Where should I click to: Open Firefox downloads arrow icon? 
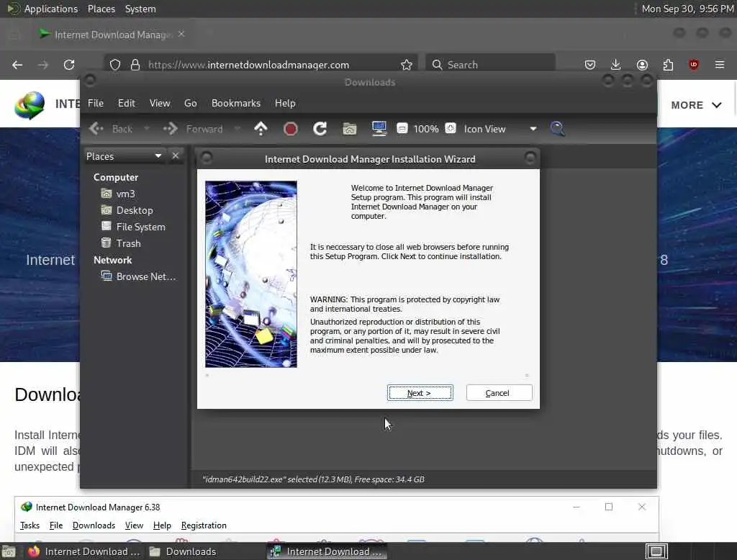(616, 65)
